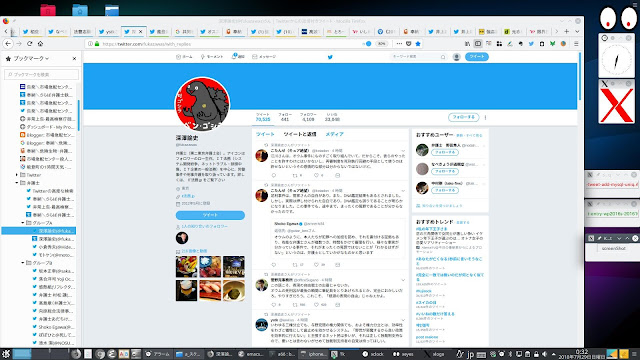Switch to the 'ysn' Twitter tab
Image resolution: width=640 pixels, height=360 pixels.
(x=108, y=31)
